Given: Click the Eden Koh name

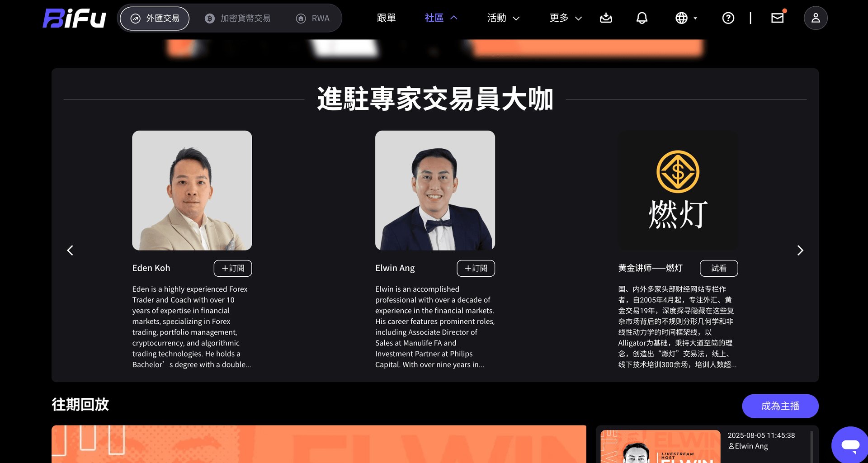Looking at the screenshot, I should click(151, 268).
